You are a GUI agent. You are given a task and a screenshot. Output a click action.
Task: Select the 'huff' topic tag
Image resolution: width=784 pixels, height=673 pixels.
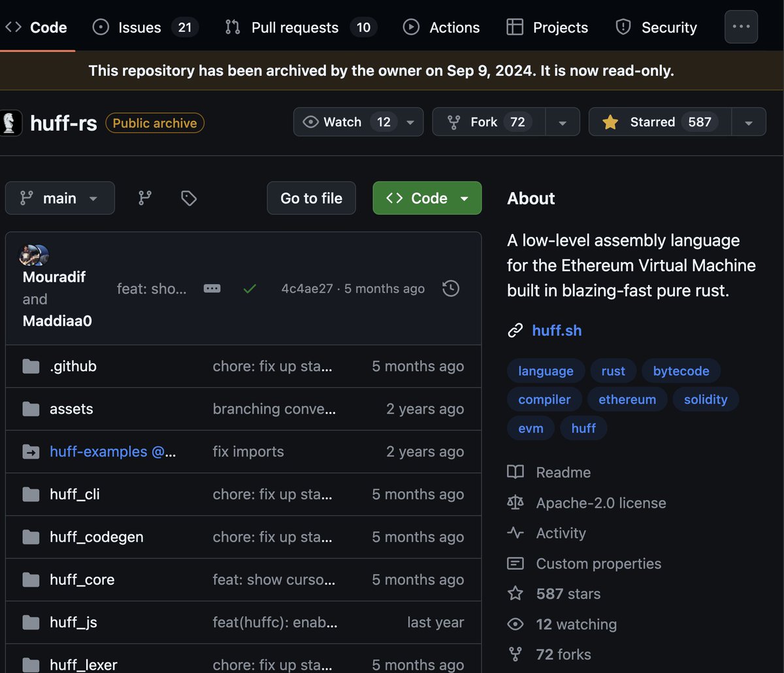pos(583,428)
